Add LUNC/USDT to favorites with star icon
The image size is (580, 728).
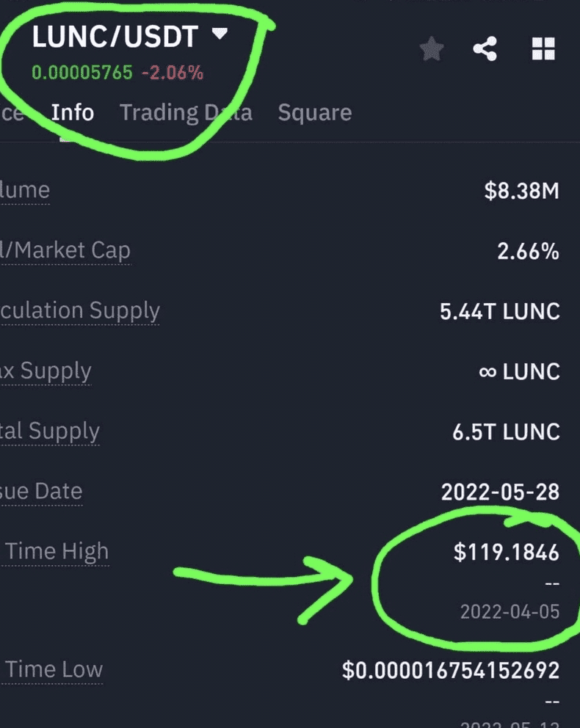coord(432,48)
